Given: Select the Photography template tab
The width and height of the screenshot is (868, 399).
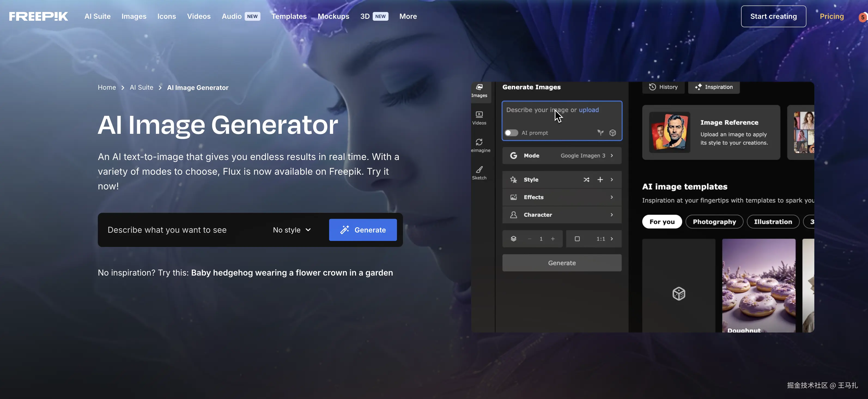Looking at the screenshot, I should 714,222.
